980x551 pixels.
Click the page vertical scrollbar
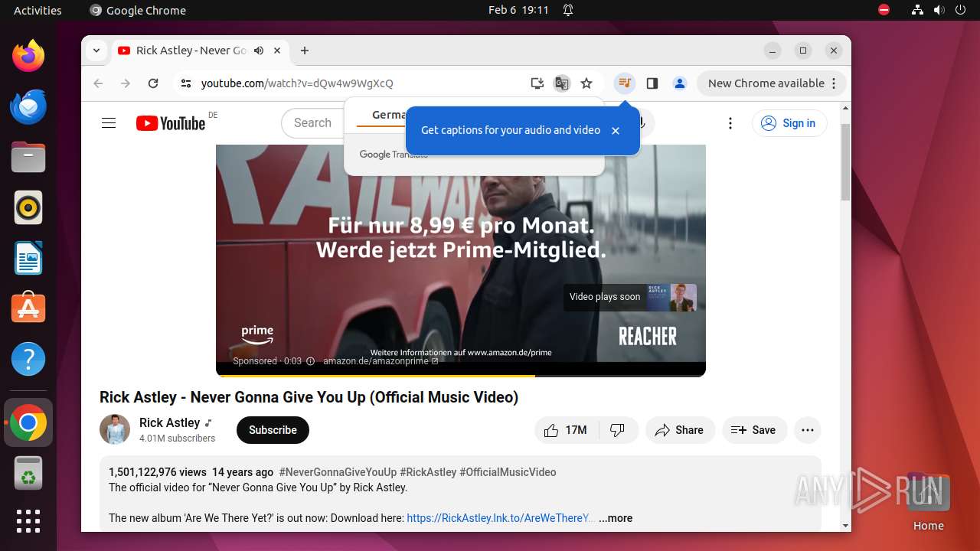[x=845, y=161]
